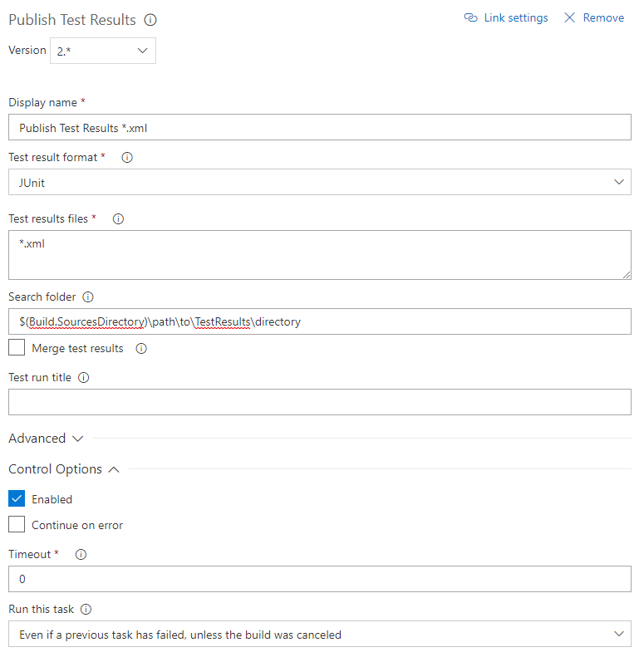Click info icon beside Run this task
The width and height of the screenshot is (644, 657).
tap(86, 609)
